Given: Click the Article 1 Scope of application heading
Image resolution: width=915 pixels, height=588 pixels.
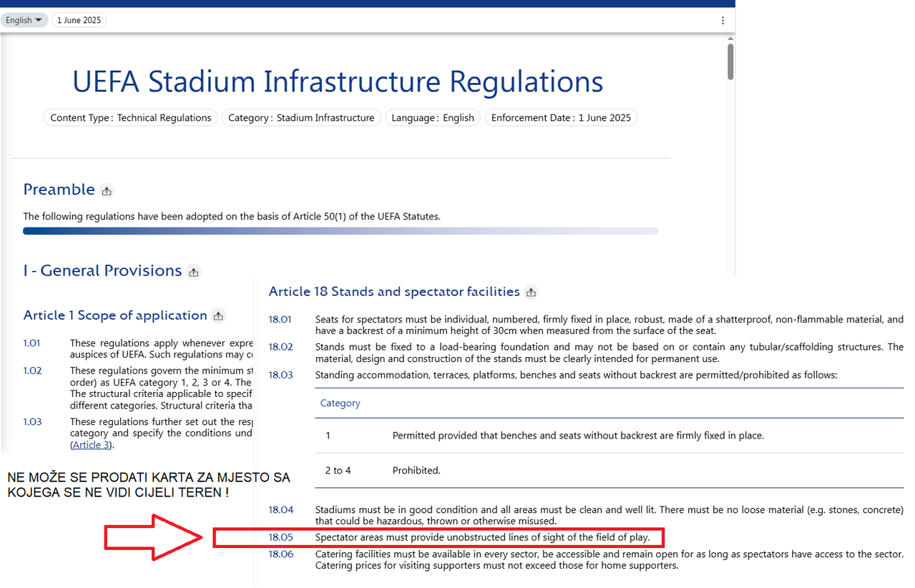Looking at the screenshot, I should pos(115,315).
